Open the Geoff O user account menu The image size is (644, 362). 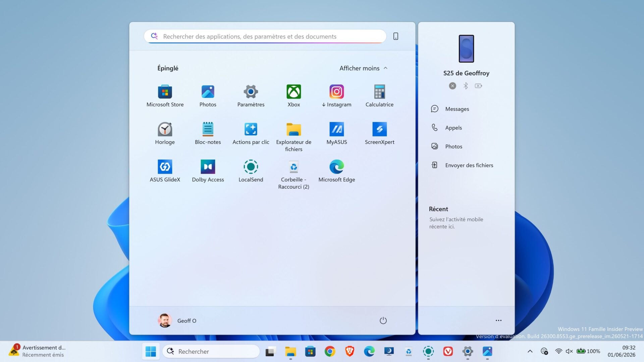[177, 321]
